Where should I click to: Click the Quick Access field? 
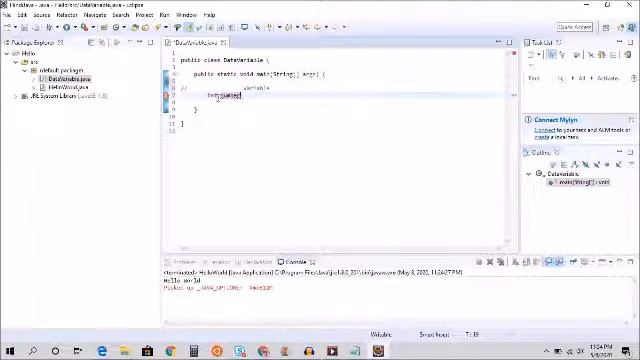(x=575, y=27)
